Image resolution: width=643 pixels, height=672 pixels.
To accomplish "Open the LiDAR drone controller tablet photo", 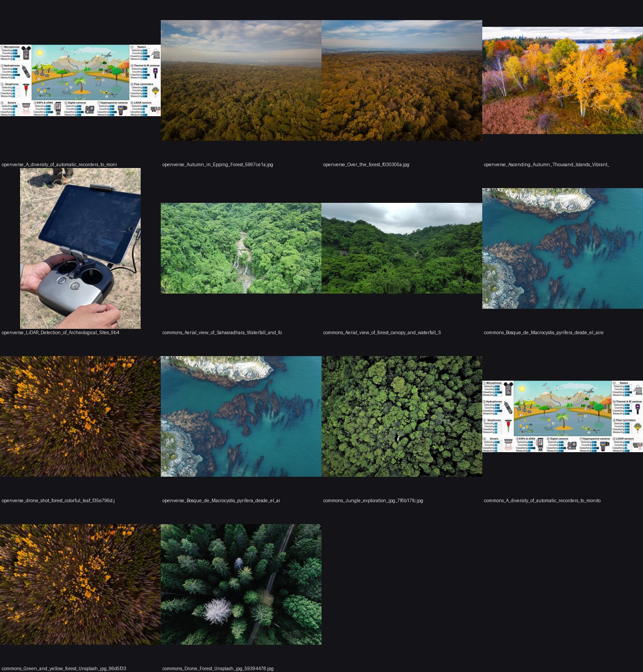I will click(x=80, y=248).
